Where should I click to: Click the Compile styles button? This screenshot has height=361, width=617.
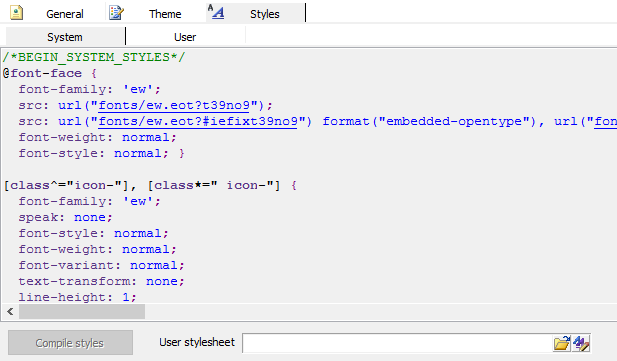(70, 342)
